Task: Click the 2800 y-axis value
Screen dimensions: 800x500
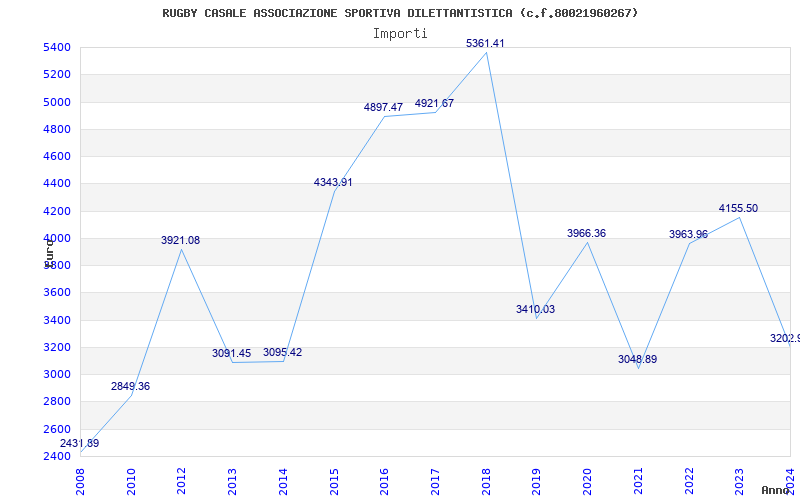Action: [56, 402]
